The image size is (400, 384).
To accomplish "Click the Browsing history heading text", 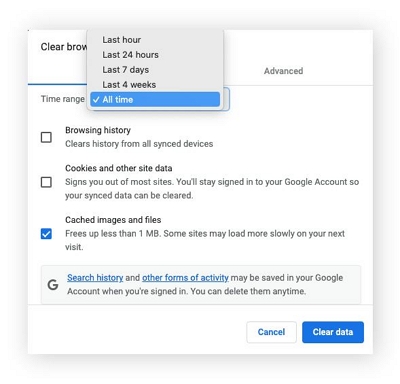I will tap(98, 130).
